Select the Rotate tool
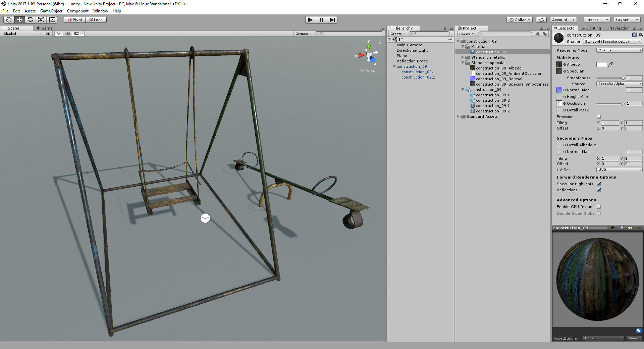Screen dimensions: 644x349 click(x=31, y=20)
